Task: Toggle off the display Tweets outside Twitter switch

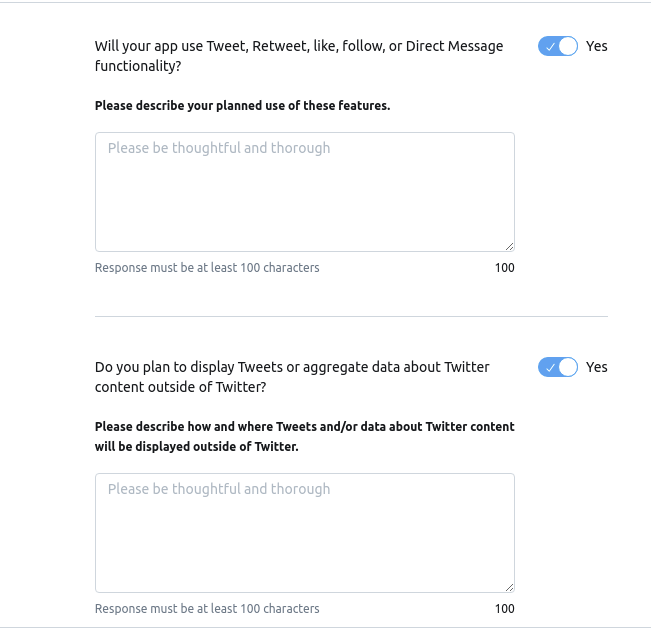Action: pos(558,367)
